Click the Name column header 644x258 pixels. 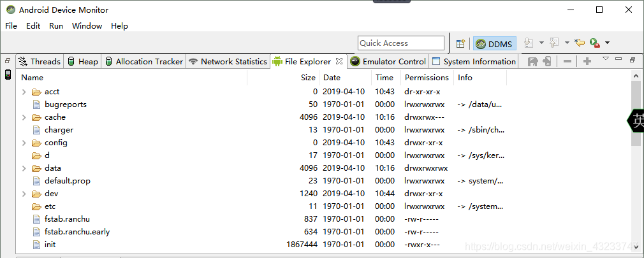coord(132,78)
